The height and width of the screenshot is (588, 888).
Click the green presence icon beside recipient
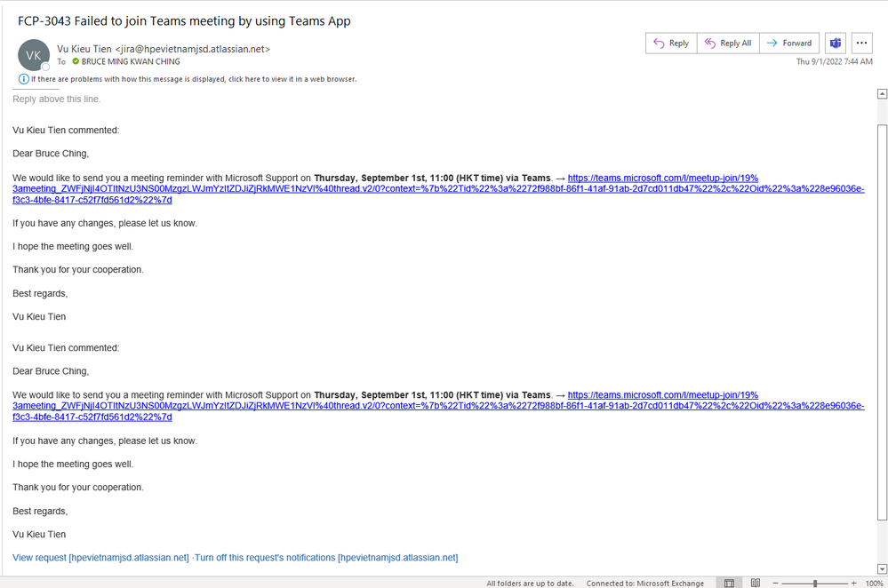tap(76, 61)
